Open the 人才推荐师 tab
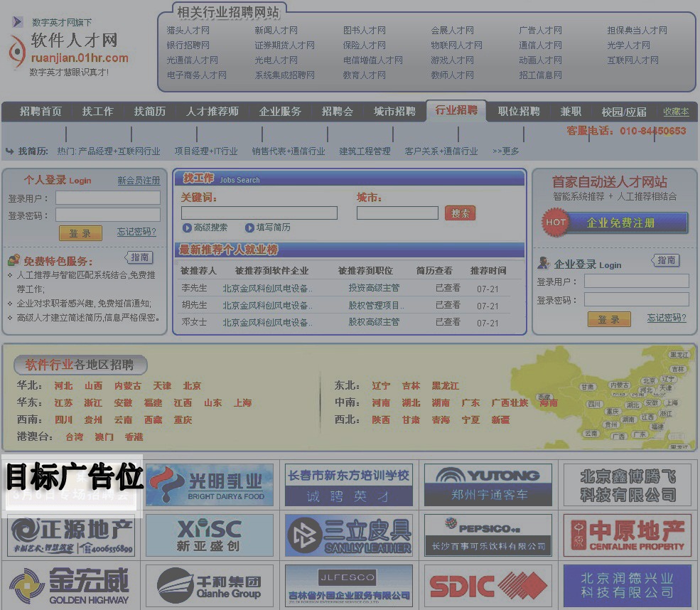This screenshot has width=700, height=610. click(x=212, y=112)
